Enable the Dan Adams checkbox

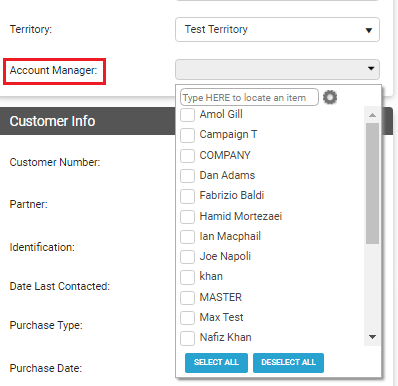click(x=187, y=176)
